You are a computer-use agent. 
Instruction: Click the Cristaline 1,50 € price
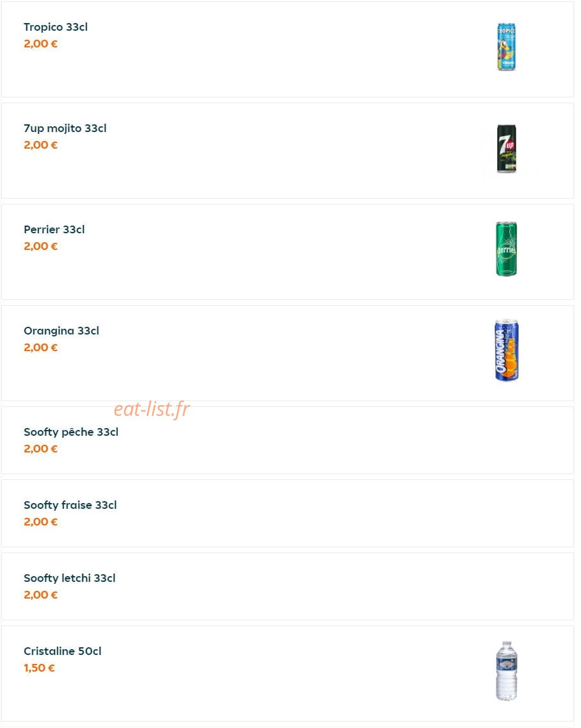tap(40, 668)
